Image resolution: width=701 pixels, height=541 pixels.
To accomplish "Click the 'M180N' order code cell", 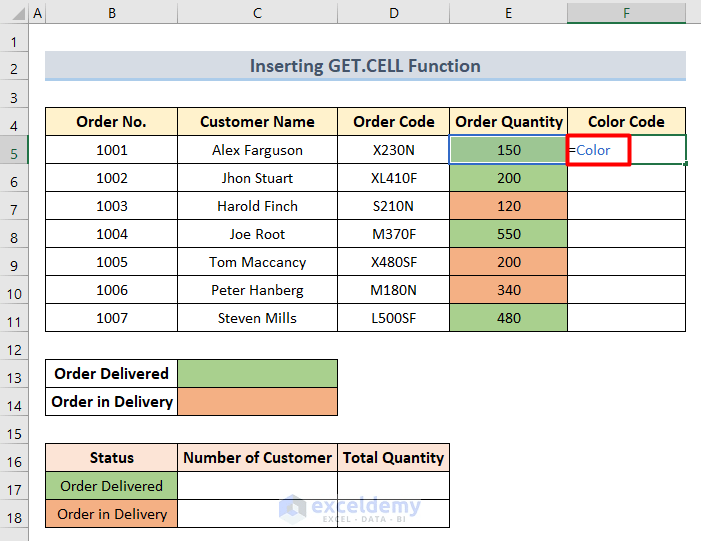I will 393,290.
